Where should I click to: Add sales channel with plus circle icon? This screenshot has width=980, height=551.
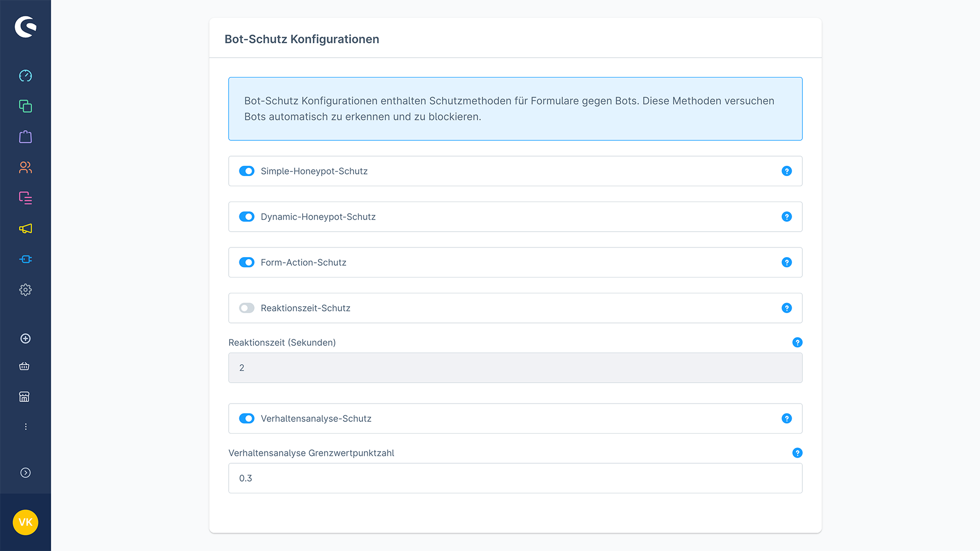[26, 339]
